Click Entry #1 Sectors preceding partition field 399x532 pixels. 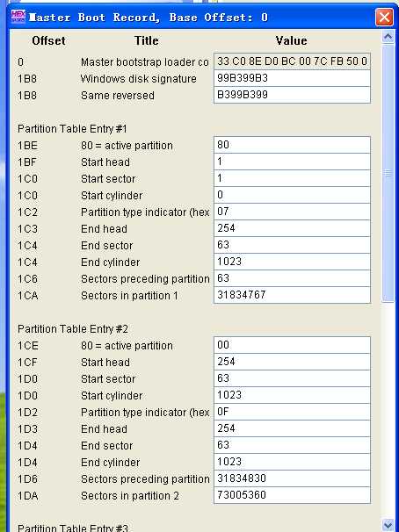[x=292, y=278]
